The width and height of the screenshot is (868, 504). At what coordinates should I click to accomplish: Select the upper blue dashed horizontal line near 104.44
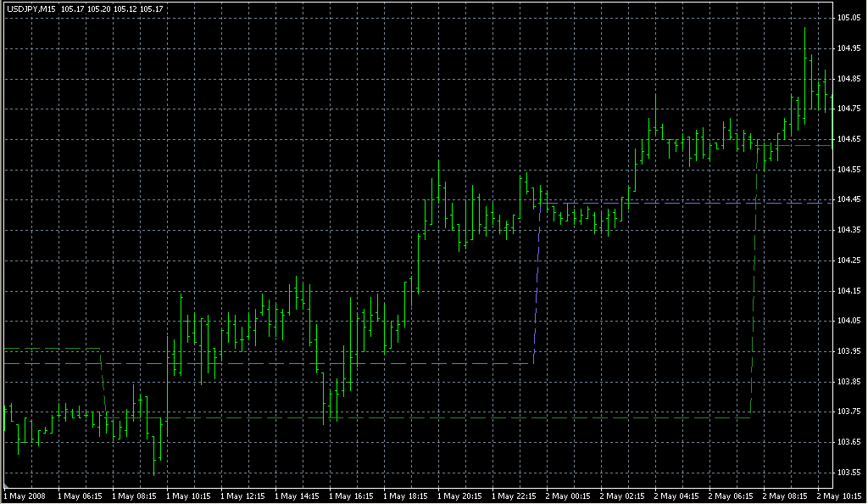point(687,204)
